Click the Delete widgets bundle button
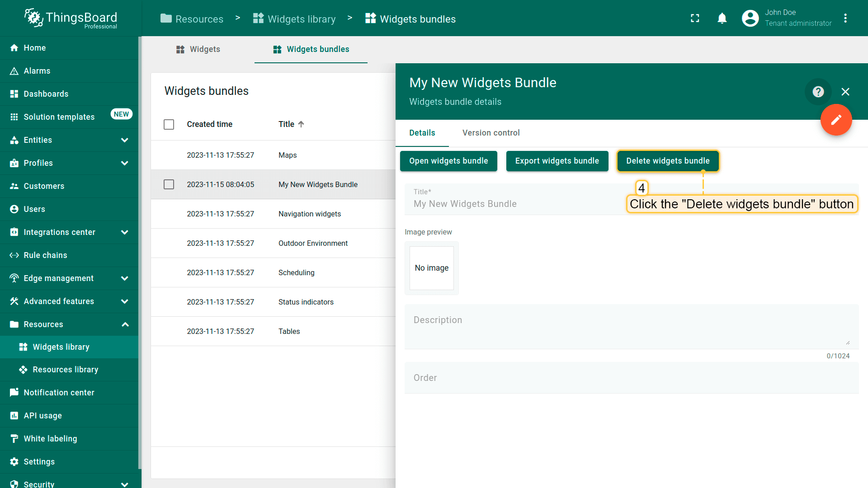Image resolution: width=868 pixels, height=488 pixels. click(667, 161)
